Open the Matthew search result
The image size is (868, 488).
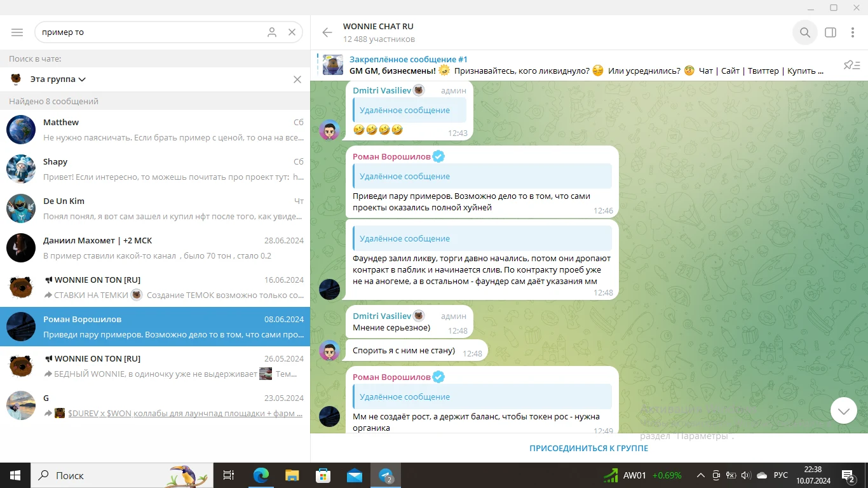[x=155, y=130]
